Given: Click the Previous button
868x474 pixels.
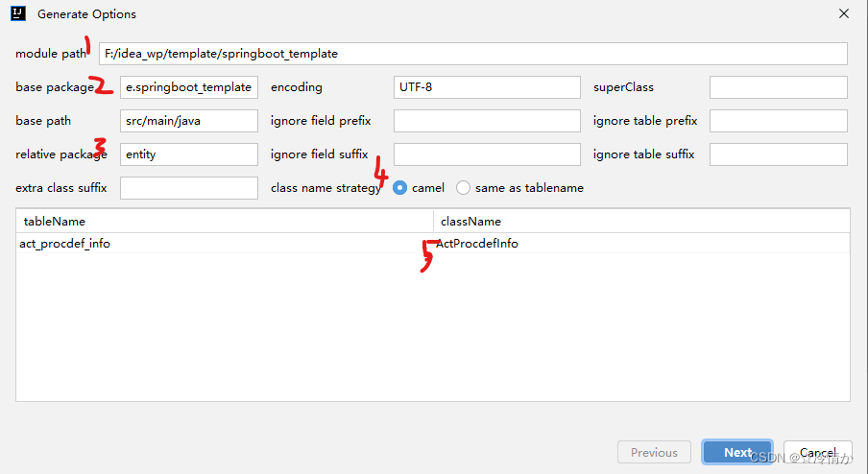Looking at the screenshot, I should coord(654,453).
